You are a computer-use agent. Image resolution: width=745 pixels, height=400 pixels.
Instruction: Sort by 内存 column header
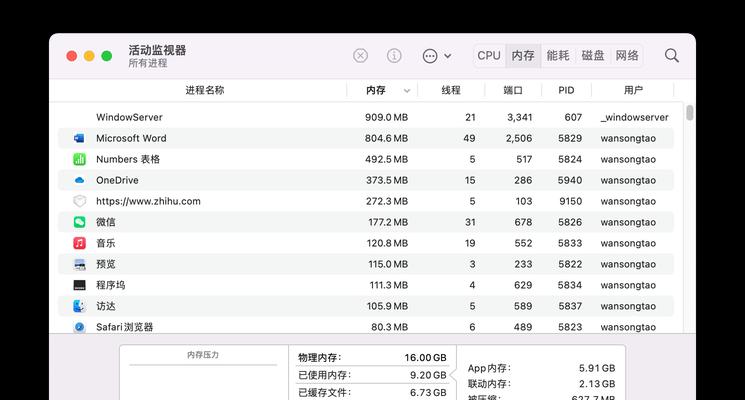[x=375, y=90]
